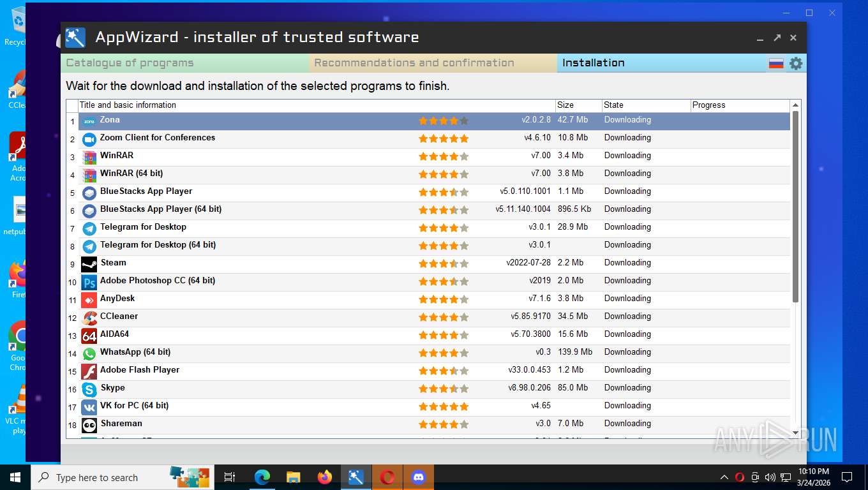Click the Progress column header
This screenshot has width=868, height=490.
pos(740,105)
